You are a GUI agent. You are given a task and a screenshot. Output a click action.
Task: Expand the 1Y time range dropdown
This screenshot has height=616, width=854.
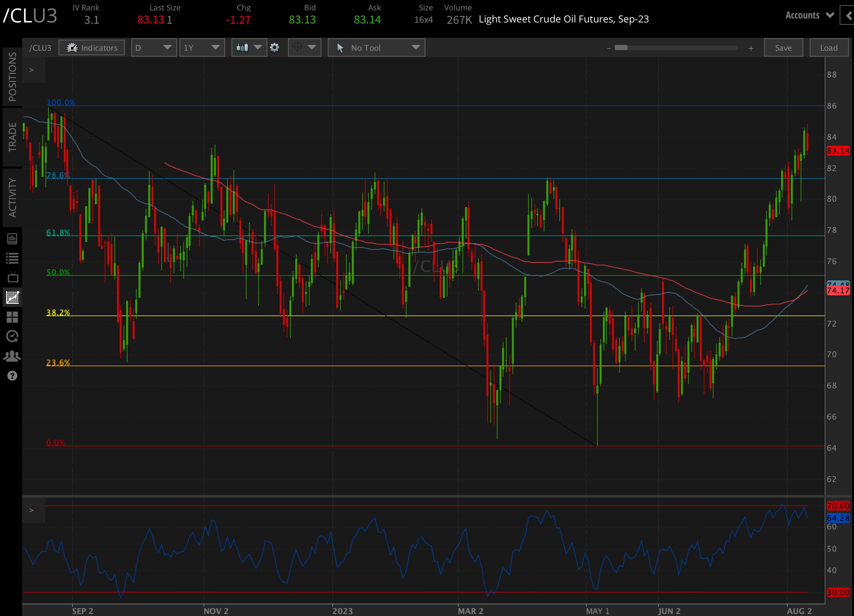point(202,47)
